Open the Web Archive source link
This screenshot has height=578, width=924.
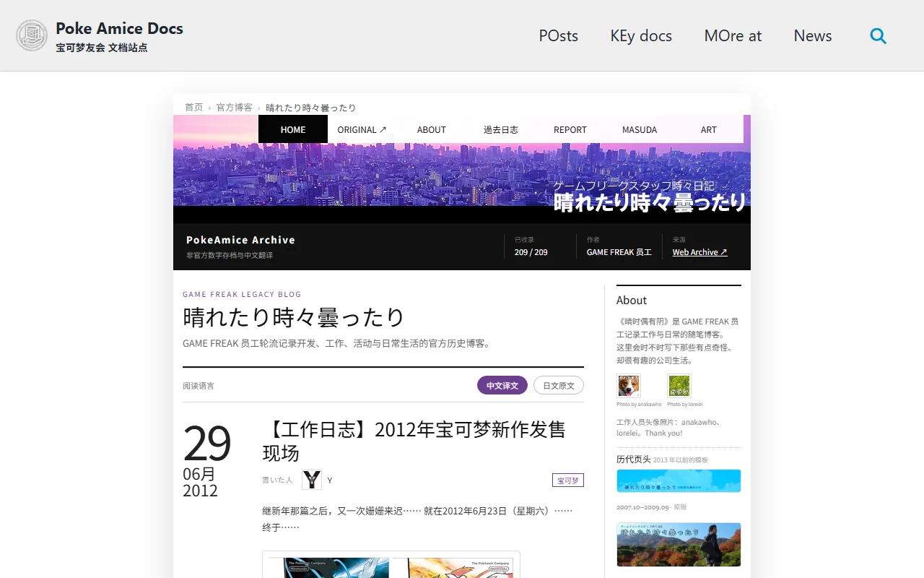point(700,252)
